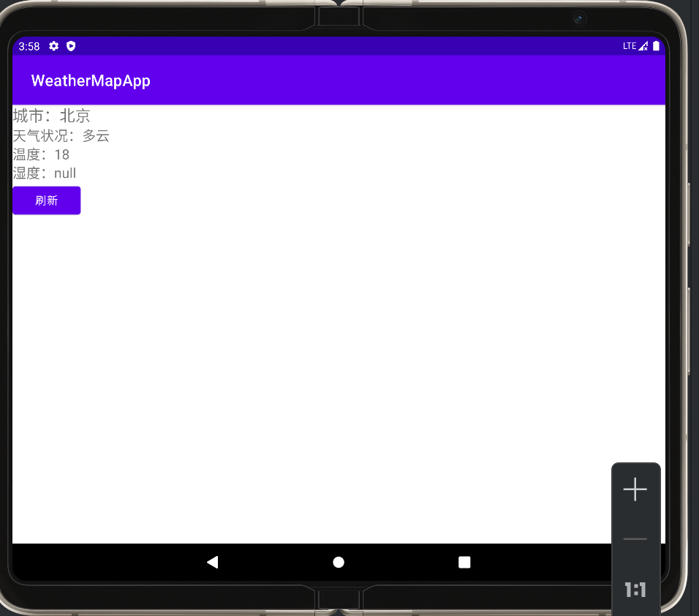The width and height of the screenshot is (699, 616).
Task: Tap the shield notification icon in the status bar
Action: 70,46
